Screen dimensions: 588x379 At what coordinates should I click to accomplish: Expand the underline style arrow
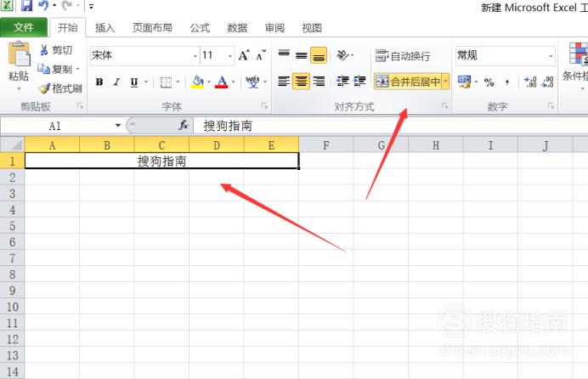[146, 82]
